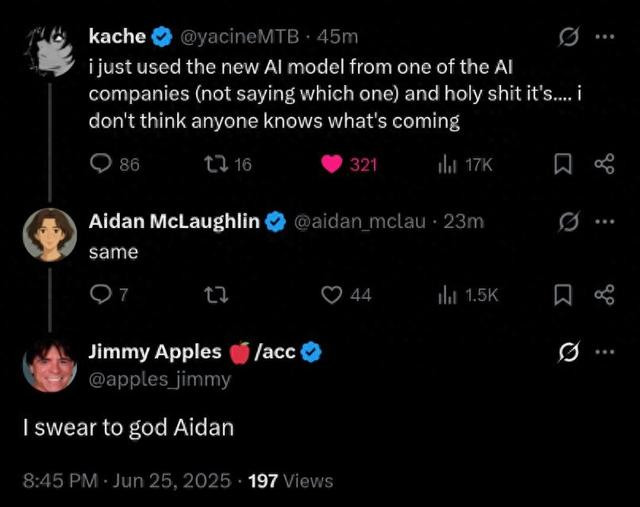Visit the @yacineMTB profile handle
The width and height of the screenshot is (640, 507).
click(x=240, y=37)
